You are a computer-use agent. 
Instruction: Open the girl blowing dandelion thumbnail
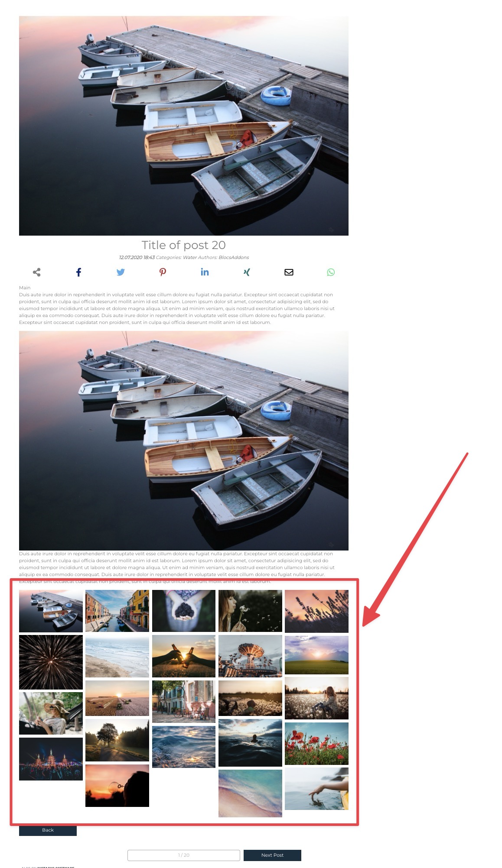pyautogui.click(x=250, y=611)
